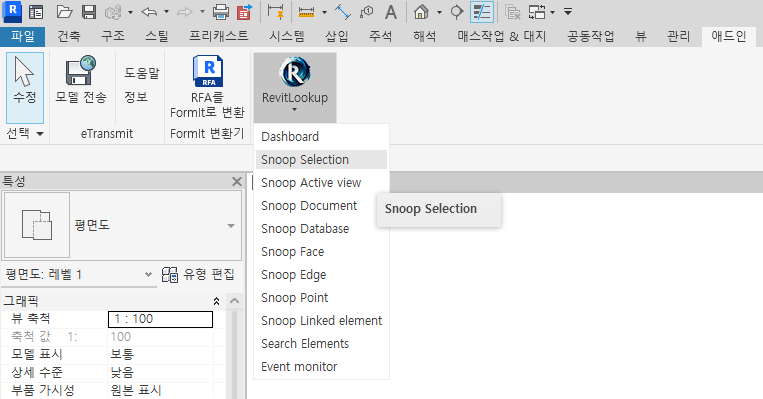The width and height of the screenshot is (763, 399).
Task: Toggle the Thin Lines icon in toolbar
Action: [482, 12]
